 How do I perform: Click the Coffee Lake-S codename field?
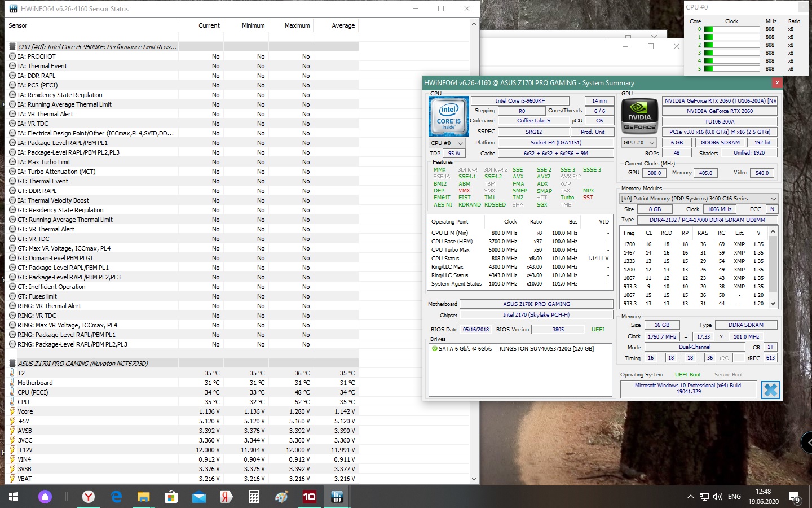click(x=533, y=121)
